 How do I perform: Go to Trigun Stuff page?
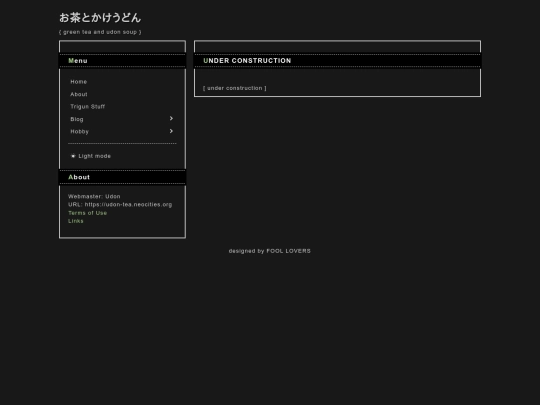[x=87, y=106]
